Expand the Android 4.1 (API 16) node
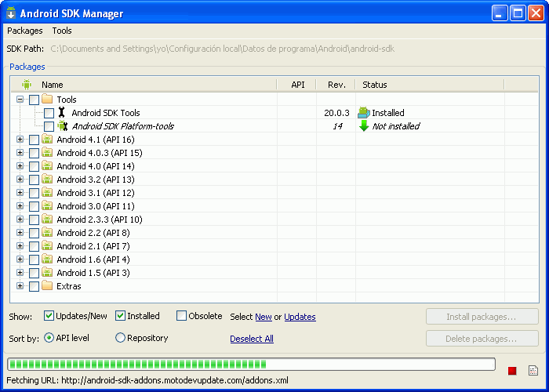 point(20,140)
